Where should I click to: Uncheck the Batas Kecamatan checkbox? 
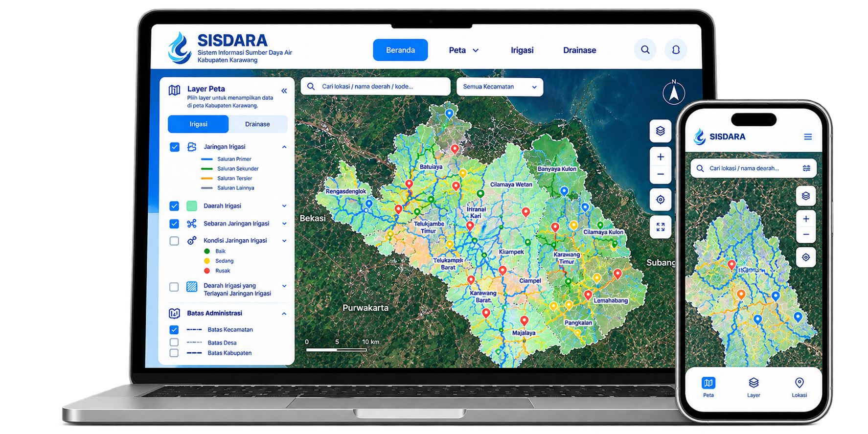[174, 330]
